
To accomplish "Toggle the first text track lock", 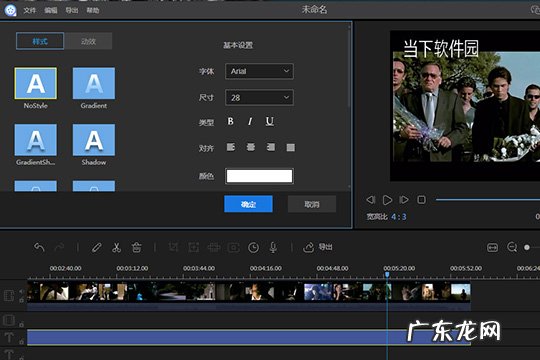I will click(22, 342).
